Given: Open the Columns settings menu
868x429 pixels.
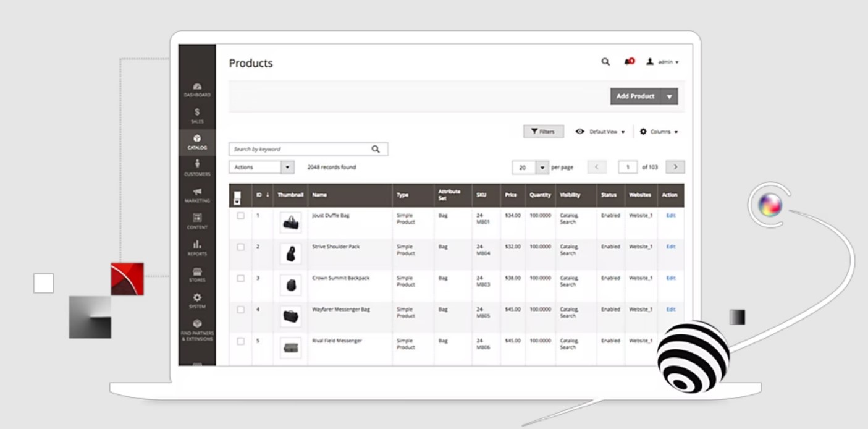Looking at the screenshot, I should pos(659,132).
